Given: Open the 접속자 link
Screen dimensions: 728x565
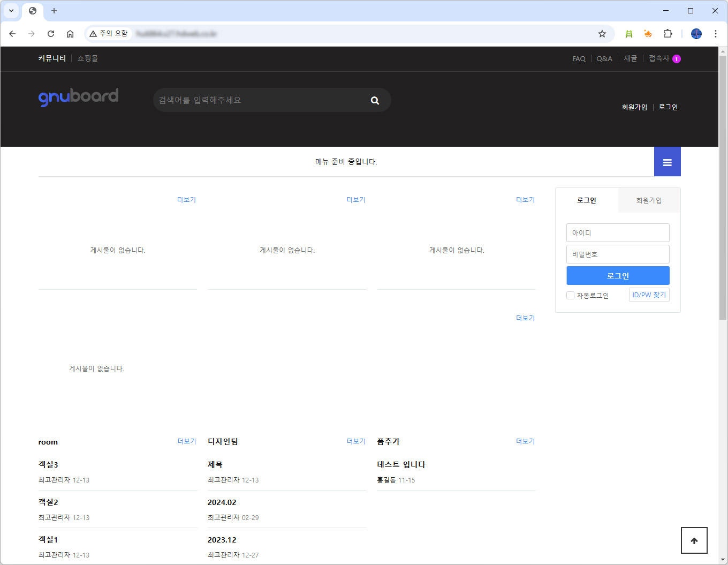Looking at the screenshot, I should tap(659, 58).
